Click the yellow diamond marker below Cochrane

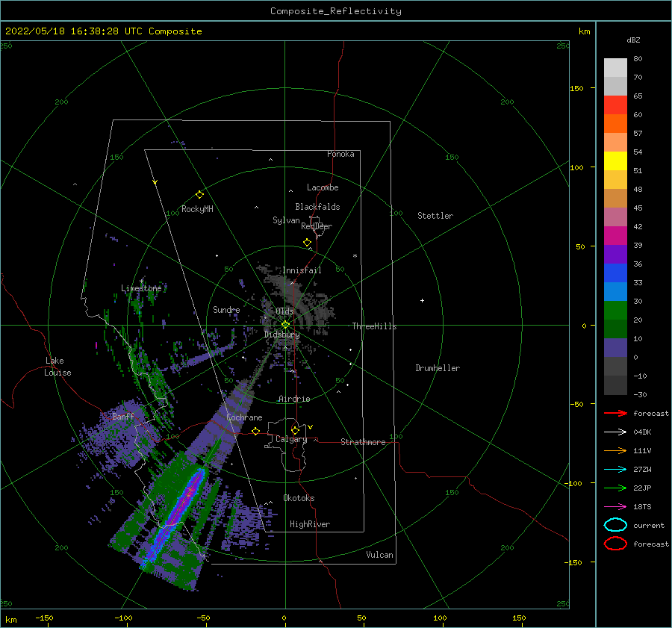coord(255,432)
